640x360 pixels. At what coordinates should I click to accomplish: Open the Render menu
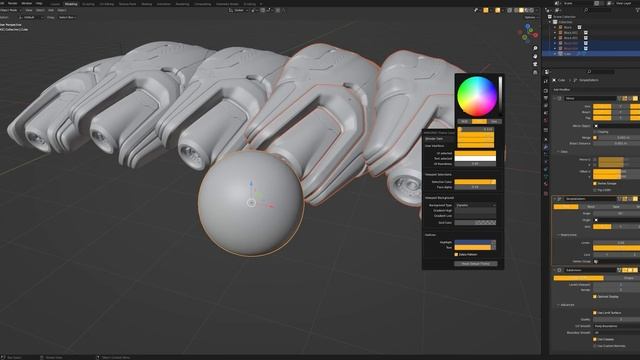(13, 3)
